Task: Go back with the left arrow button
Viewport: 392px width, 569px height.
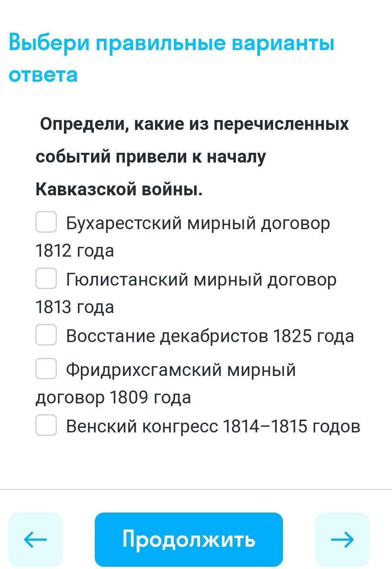Action: 35,539
